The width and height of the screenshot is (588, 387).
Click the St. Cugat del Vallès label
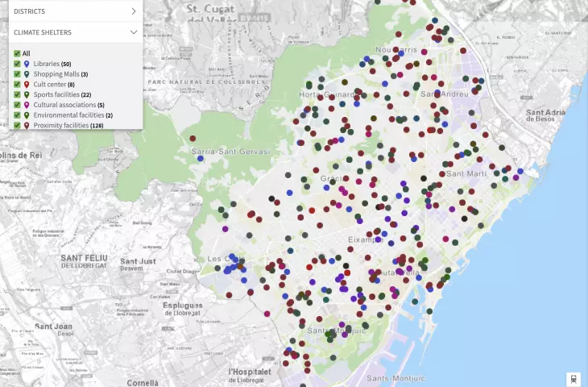pyautogui.click(x=211, y=13)
